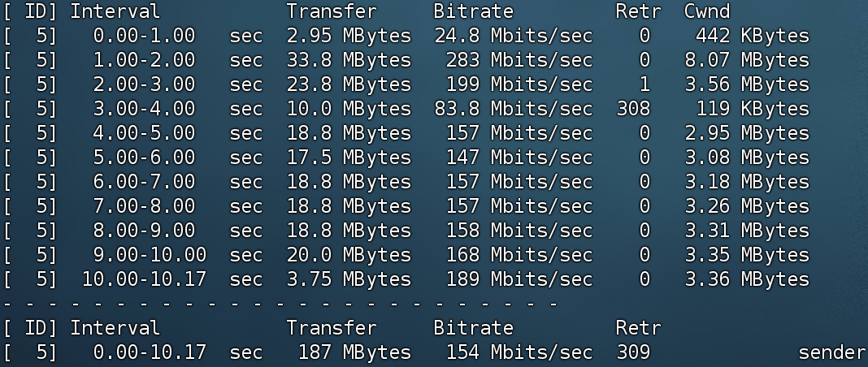Click the 147 Mbits/sec bitrate value
The width and height of the screenshot is (868, 367).
click(x=519, y=158)
